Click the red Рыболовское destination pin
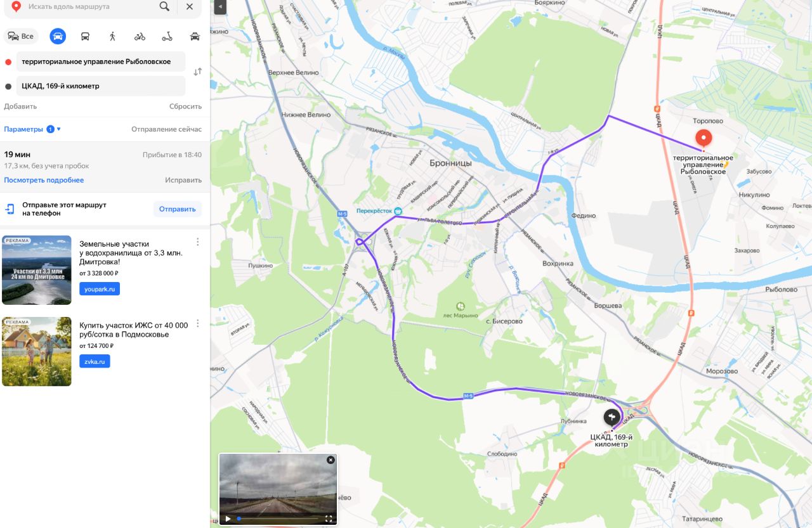This screenshot has width=812, height=528. tap(704, 139)
